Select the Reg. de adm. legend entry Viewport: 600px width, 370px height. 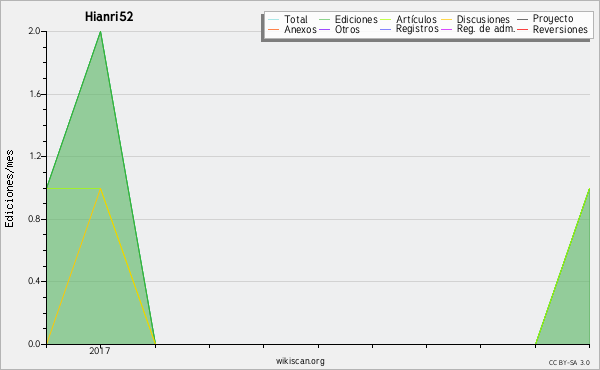[x=478, y=29]
